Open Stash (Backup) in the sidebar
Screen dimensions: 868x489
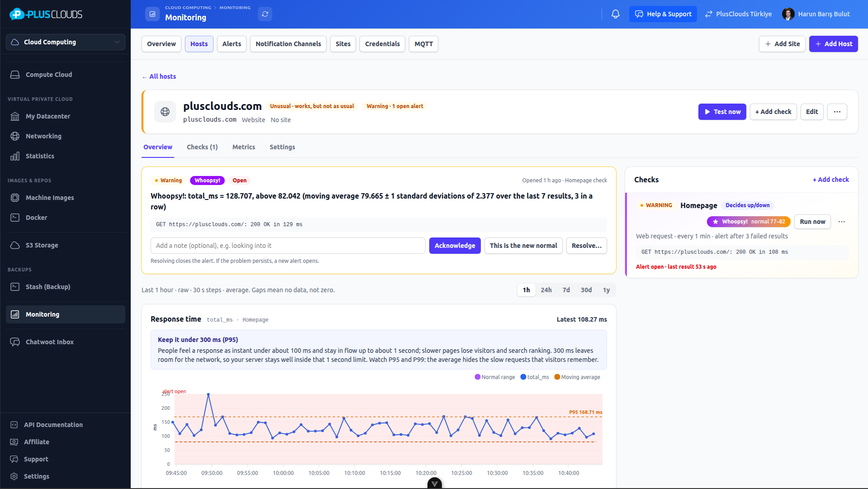tap(66, 287)
